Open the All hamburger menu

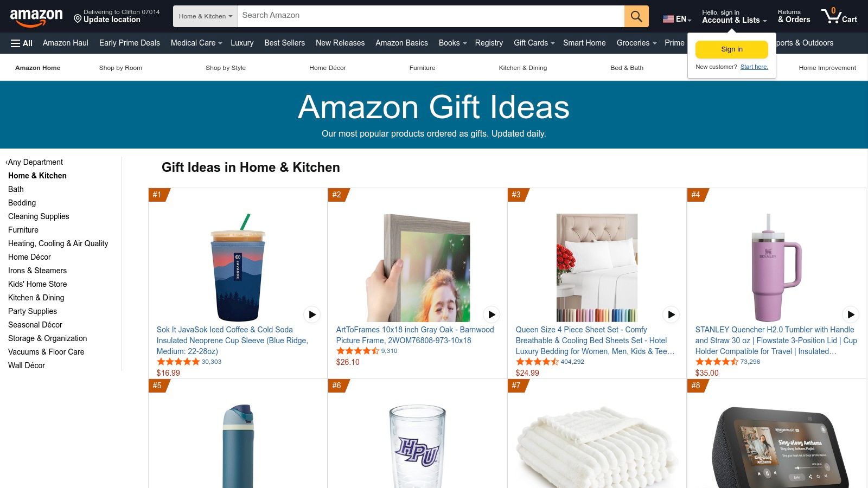[22, 43]
